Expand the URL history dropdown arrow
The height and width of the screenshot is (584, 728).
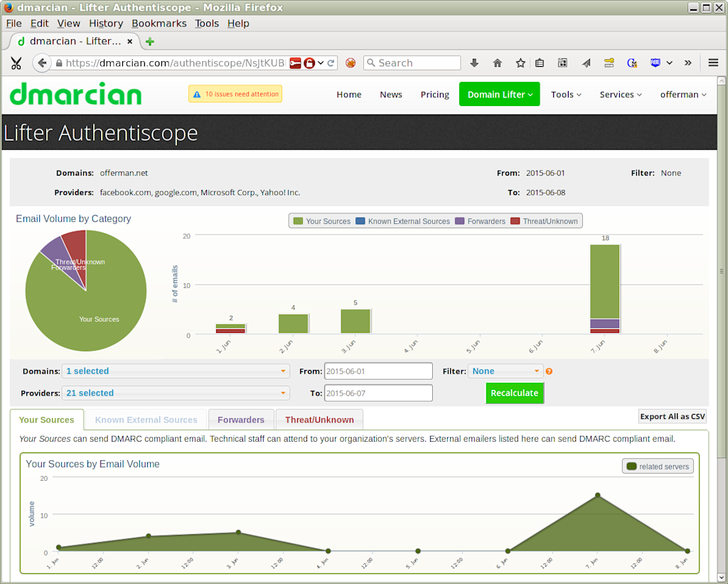(321, 63)
